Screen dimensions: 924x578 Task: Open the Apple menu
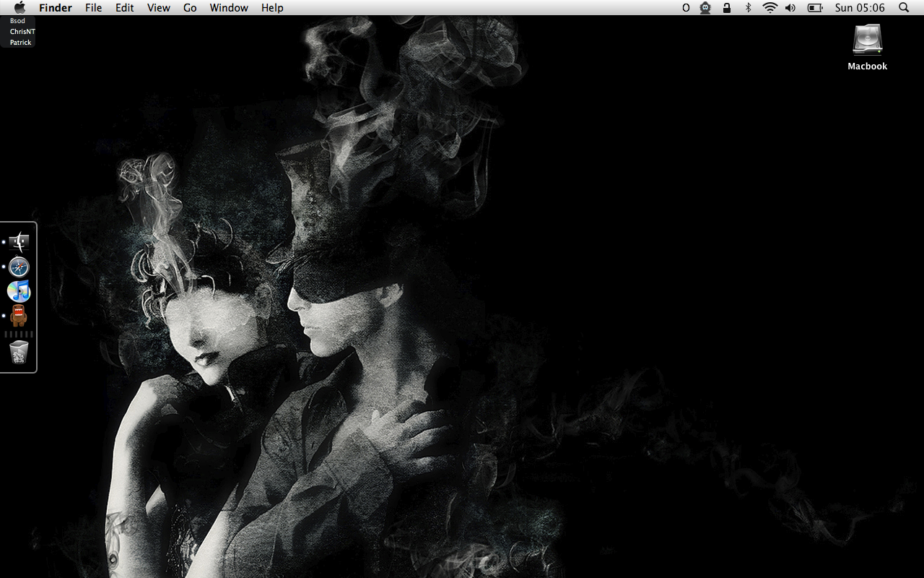coord(19,8)
